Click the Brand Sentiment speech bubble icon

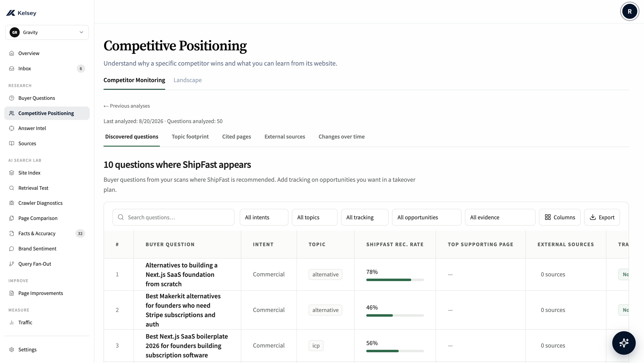coord(11,249)
